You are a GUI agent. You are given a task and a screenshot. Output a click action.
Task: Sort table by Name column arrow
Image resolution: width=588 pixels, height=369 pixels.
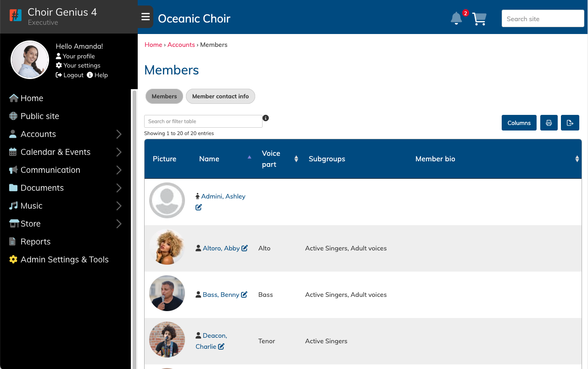click(x=249, y=157)
